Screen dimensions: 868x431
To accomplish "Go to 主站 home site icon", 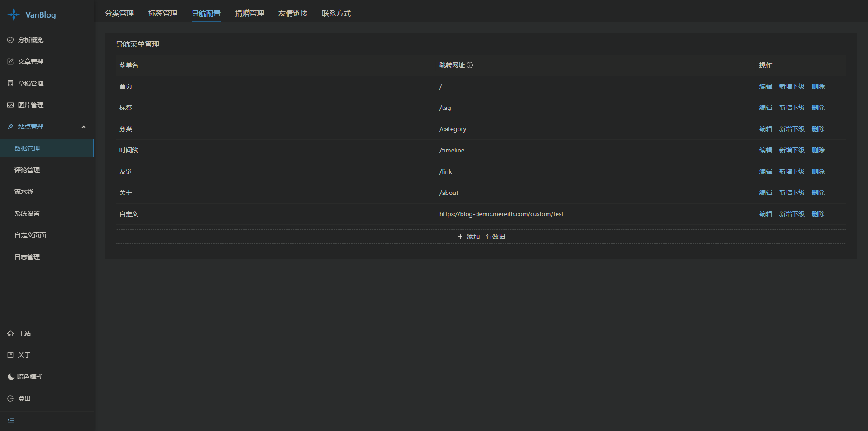I will pos(10,333).
